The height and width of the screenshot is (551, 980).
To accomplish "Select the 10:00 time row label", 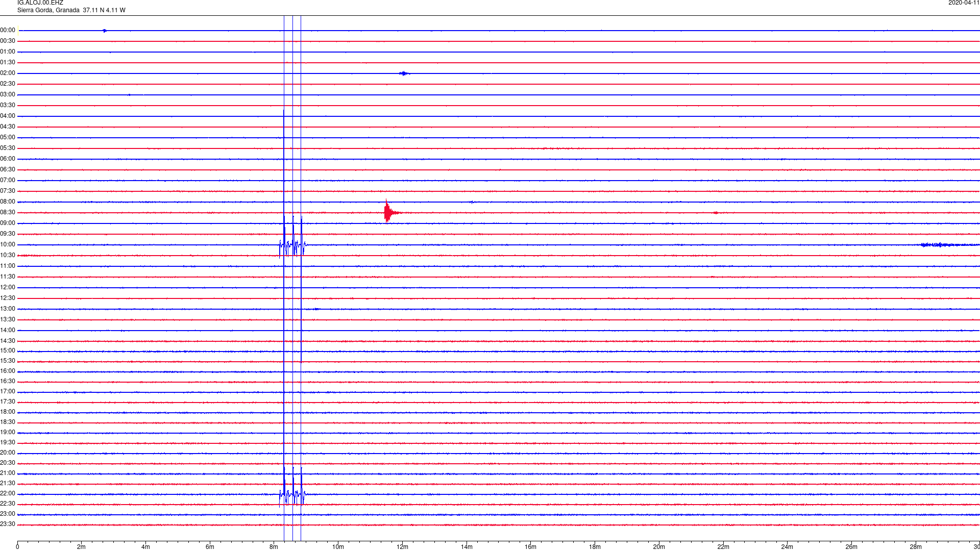I will click(x=8, y=245).
